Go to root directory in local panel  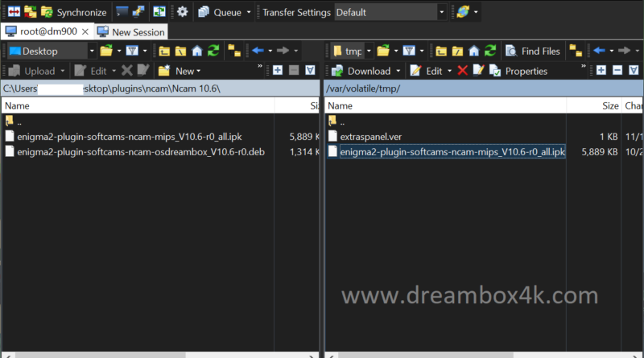(180, 51)
